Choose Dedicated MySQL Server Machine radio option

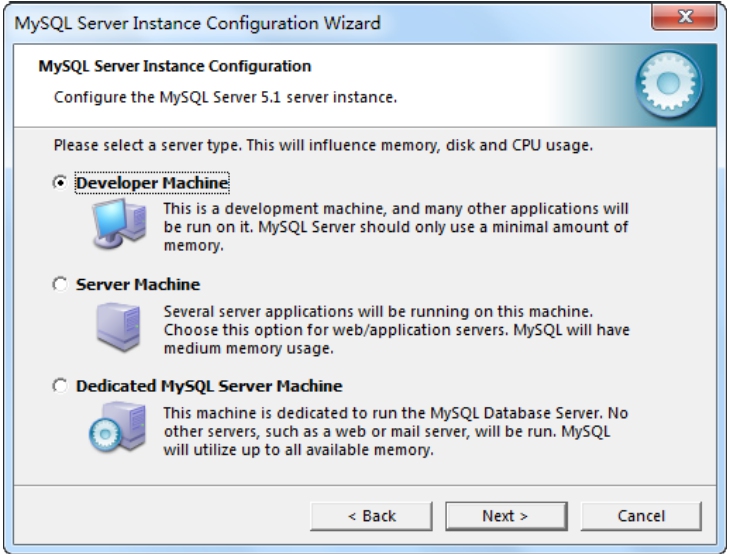coord(60,386)
